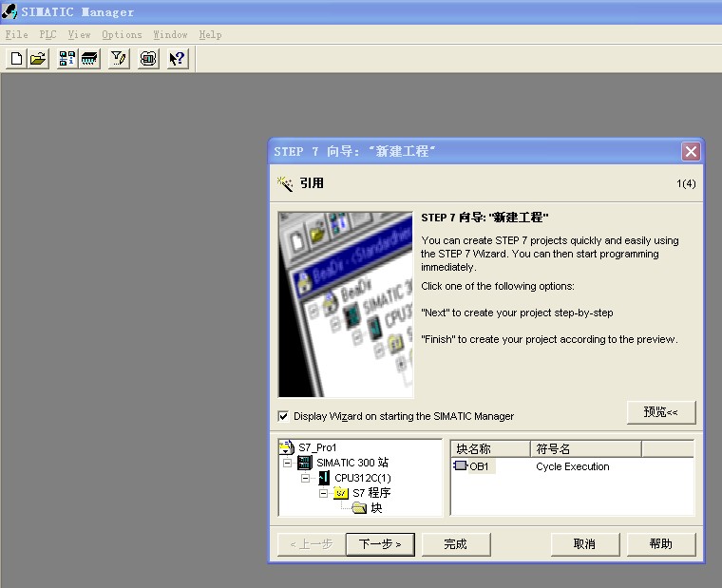Open the View menu
This screenshot has width=722, height=588.
[79, 34]
